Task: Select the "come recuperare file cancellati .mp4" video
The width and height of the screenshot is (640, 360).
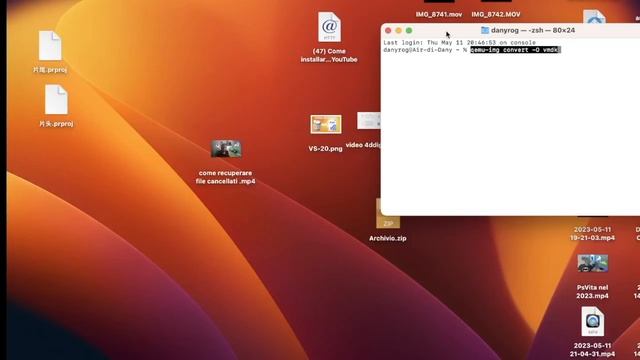Action: pos(226,149)
